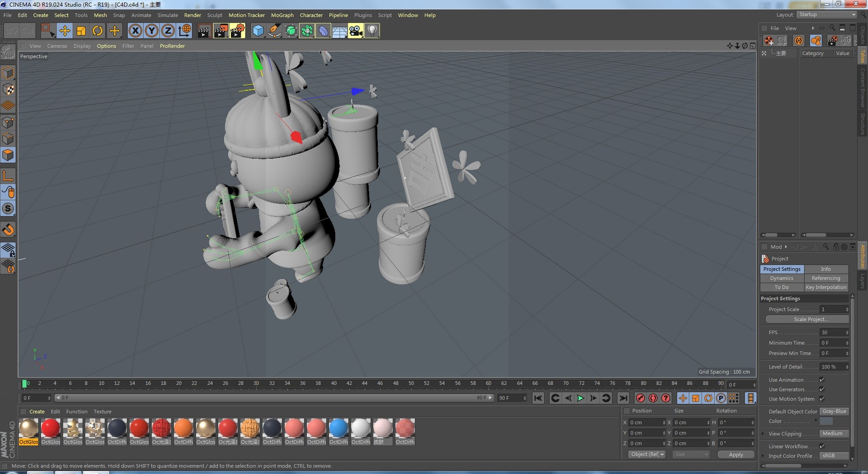Toggle Position keyframe recording icon

683,398
